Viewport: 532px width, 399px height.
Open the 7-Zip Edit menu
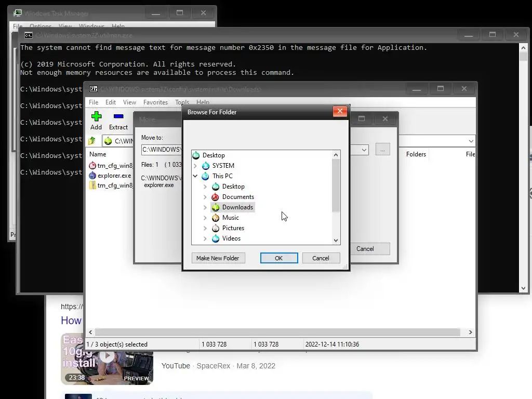111,102
